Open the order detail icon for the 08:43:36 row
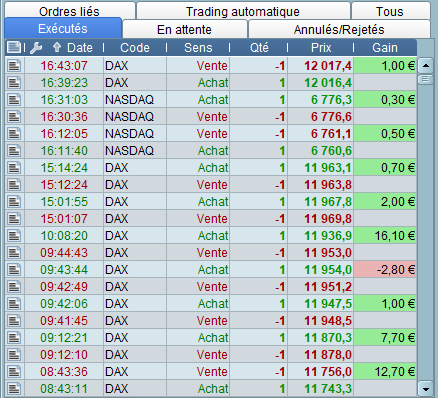The image size is (438, 398). coord(14,372)
